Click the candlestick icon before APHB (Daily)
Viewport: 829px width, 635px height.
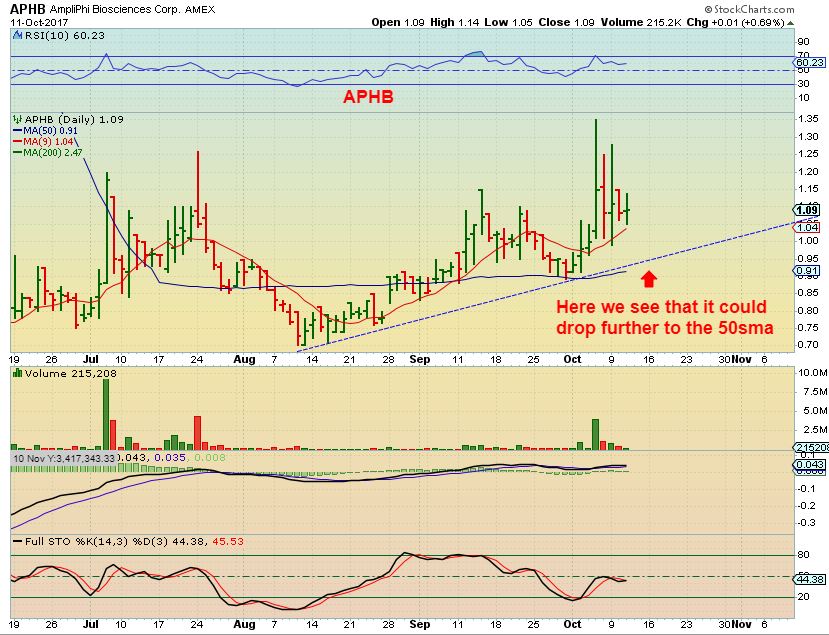tap(18, 119)
